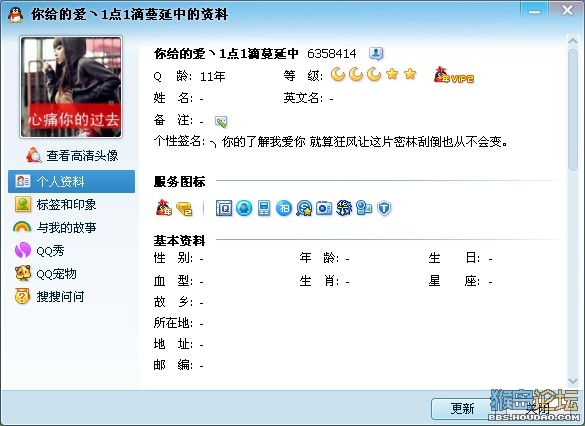Click the mobile phone service icon

264,208
